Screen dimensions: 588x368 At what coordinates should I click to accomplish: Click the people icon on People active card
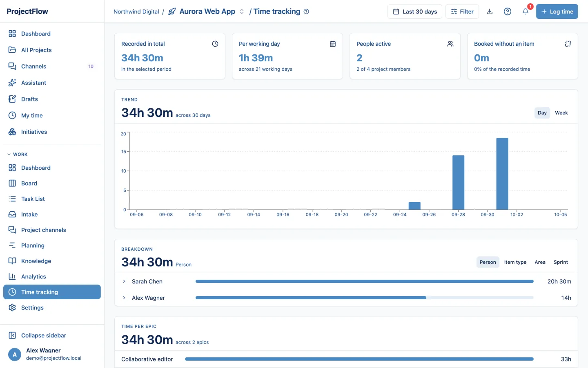coord(450,44)
